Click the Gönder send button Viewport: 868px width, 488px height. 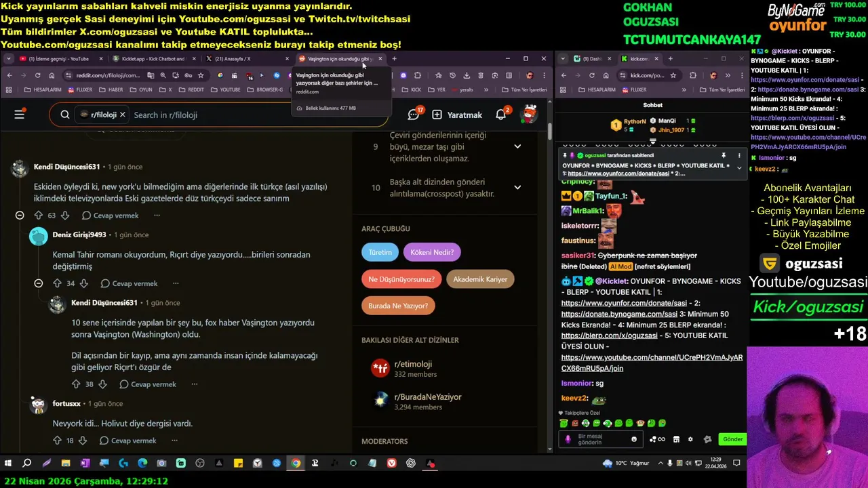(732, 439)
